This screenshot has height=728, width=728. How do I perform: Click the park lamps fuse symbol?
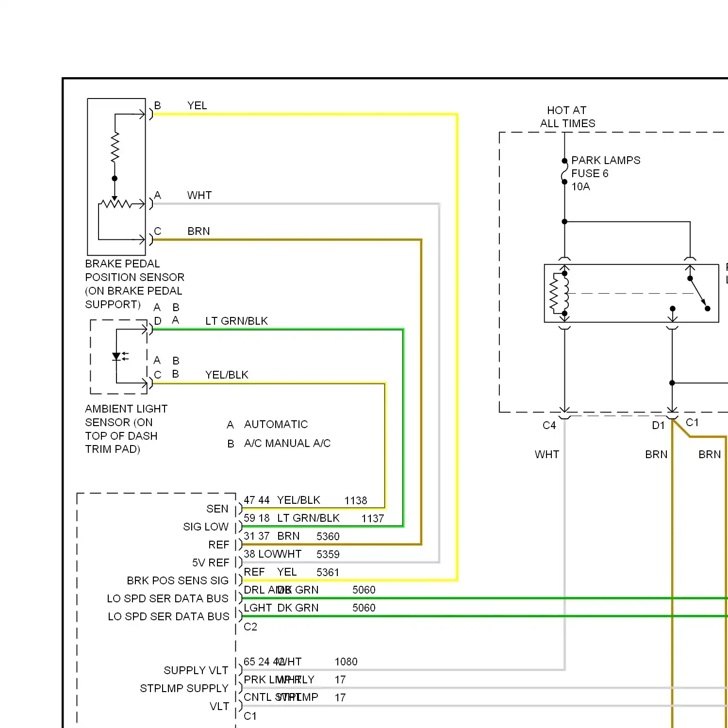pos(564,171)
